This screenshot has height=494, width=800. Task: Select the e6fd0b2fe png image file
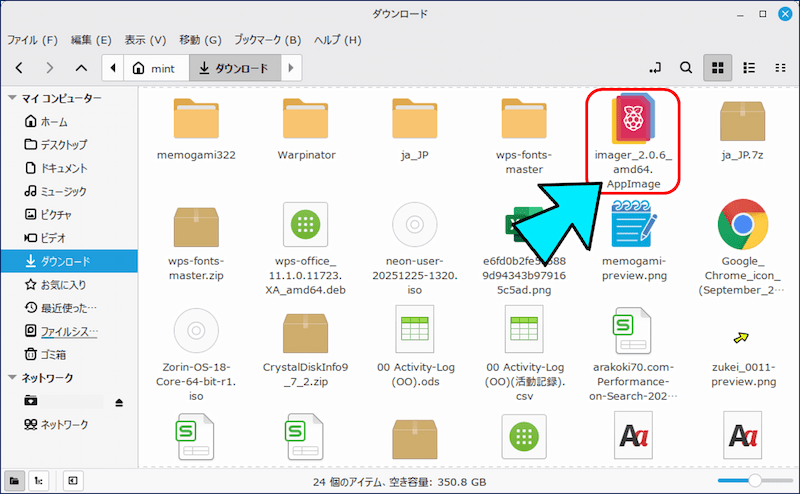[x=524, y=250]
